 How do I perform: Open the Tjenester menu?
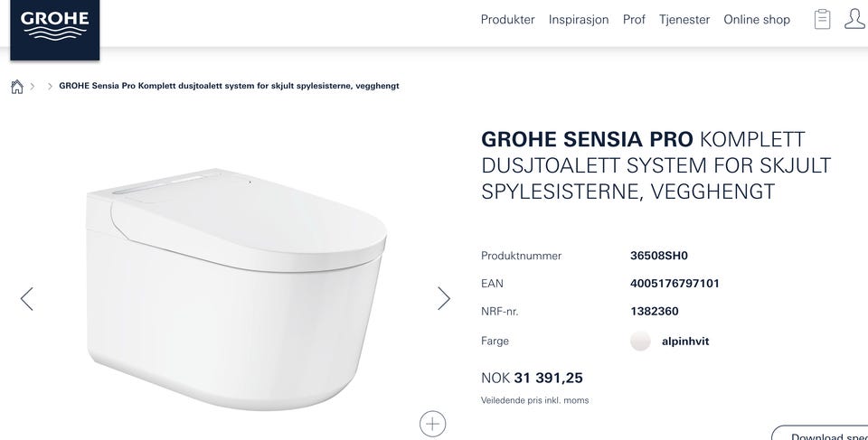(684, 19)
